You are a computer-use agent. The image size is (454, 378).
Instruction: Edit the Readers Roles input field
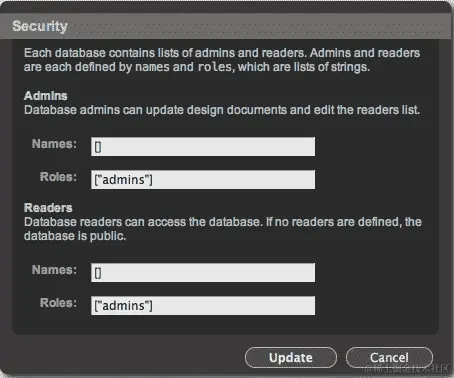203,305
